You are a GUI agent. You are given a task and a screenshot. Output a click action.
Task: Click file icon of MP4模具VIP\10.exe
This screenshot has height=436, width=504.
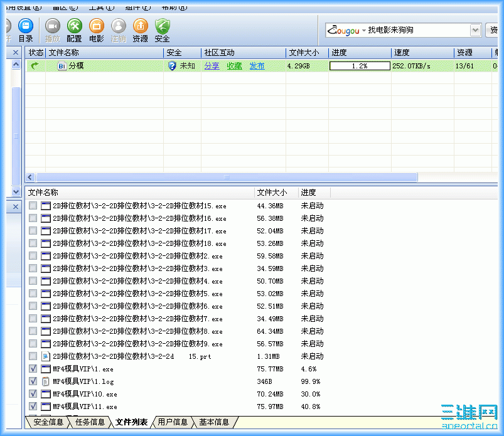point(46,394)
